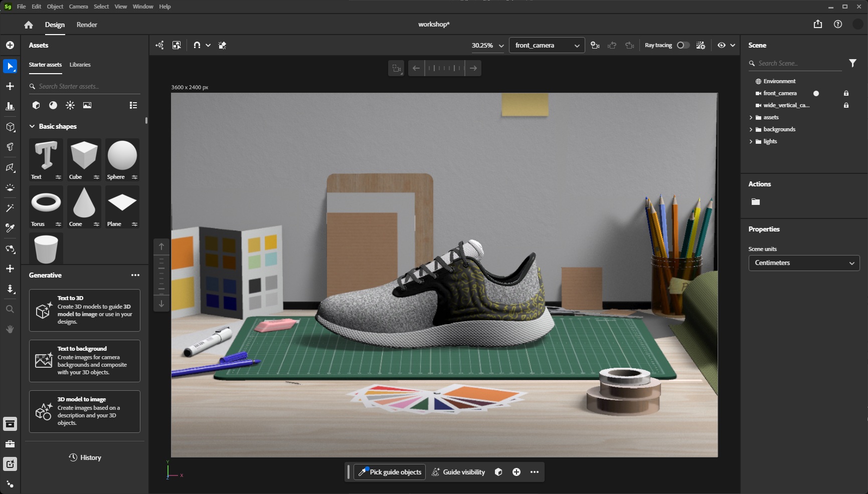
Task: Expand the backgrounds folder
Action: [x=751, y=129]
